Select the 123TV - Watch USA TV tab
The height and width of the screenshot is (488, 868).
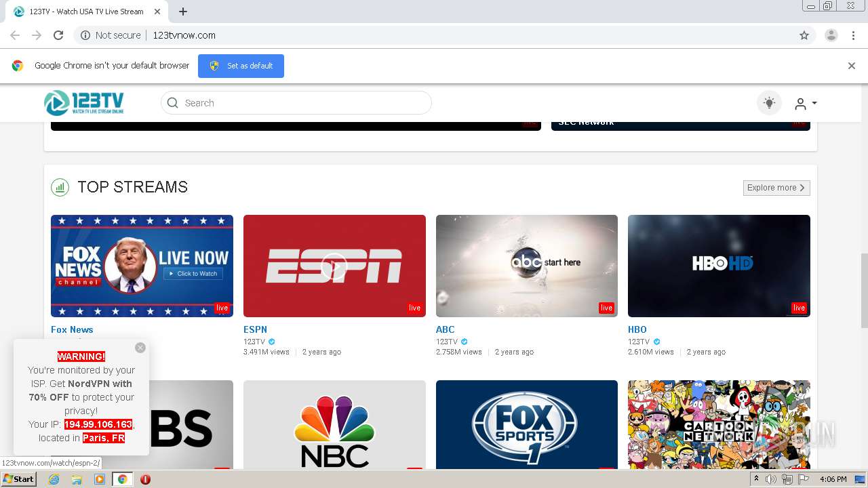click(87, 12)
